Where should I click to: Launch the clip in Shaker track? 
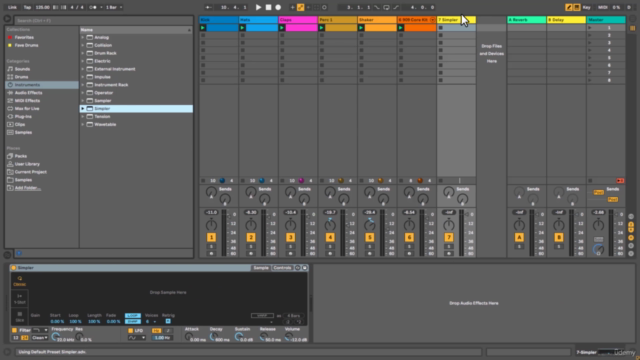click(x=361, y=28)
